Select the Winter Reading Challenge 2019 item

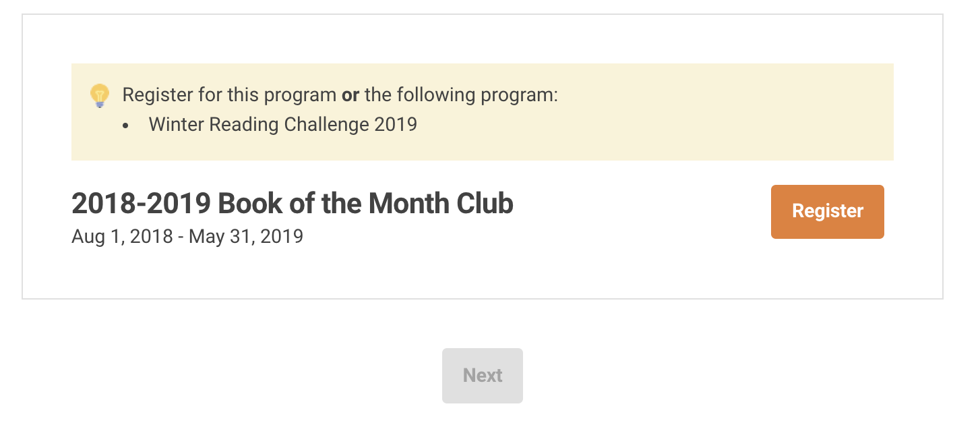pos(283,125)
